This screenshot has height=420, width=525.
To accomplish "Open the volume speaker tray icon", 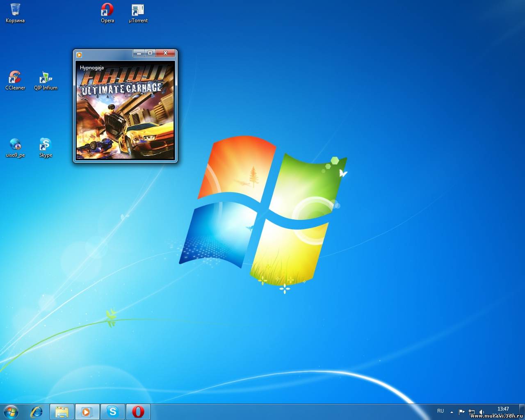I will pyautogui.click(x=482, y=412).
